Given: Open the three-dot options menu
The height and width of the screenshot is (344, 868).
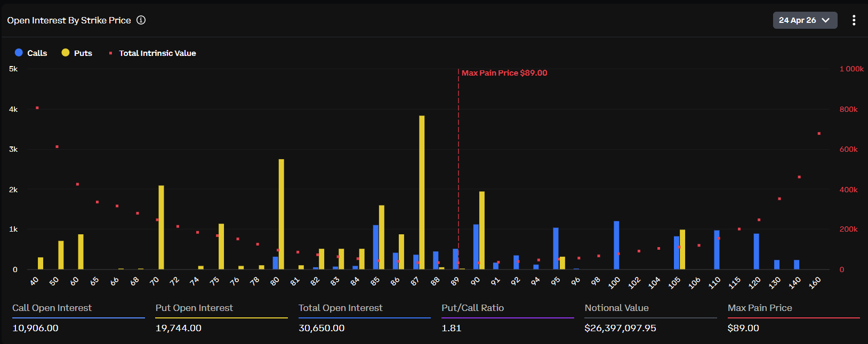Looking at the screenshot, I should click(x=854, y=20).
